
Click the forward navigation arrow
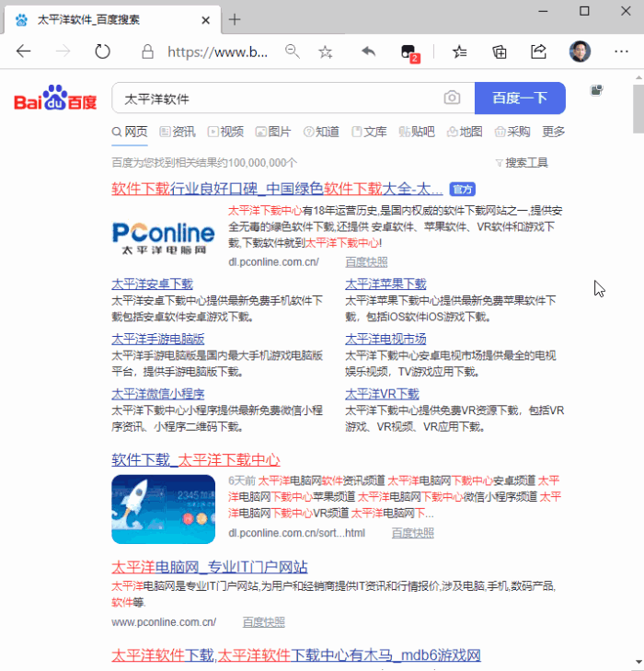pyautogui.click(x=63, y=52)
